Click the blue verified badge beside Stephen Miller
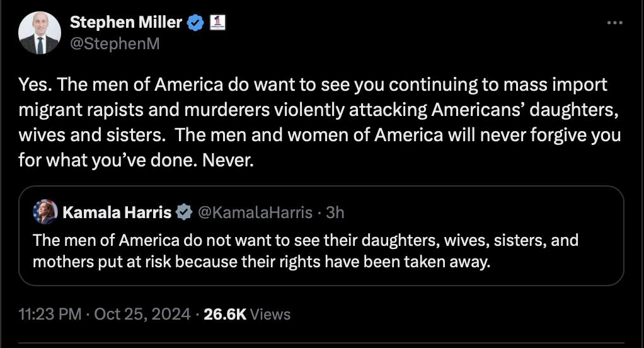The width and height of the screenshot is (644, 348). click(x=196, y=23)
